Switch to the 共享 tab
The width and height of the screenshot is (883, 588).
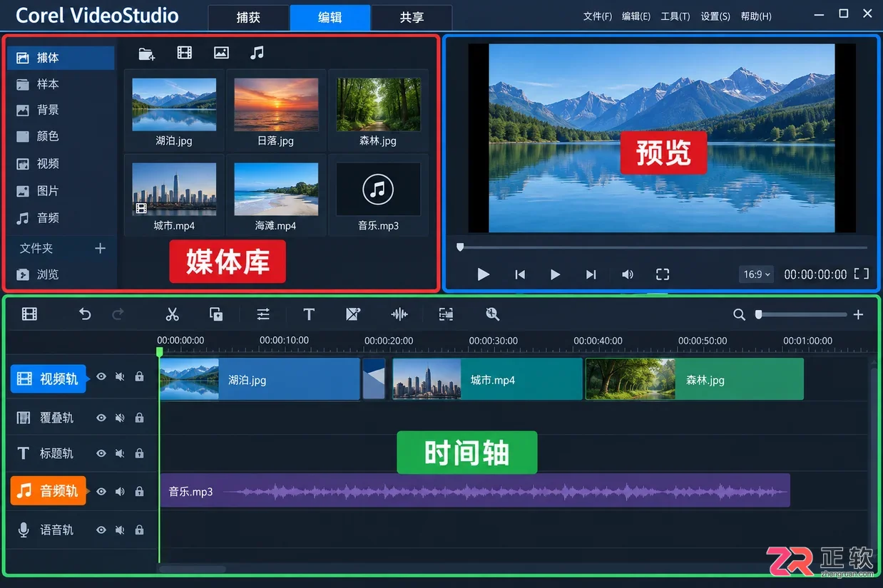coord(412,17)
